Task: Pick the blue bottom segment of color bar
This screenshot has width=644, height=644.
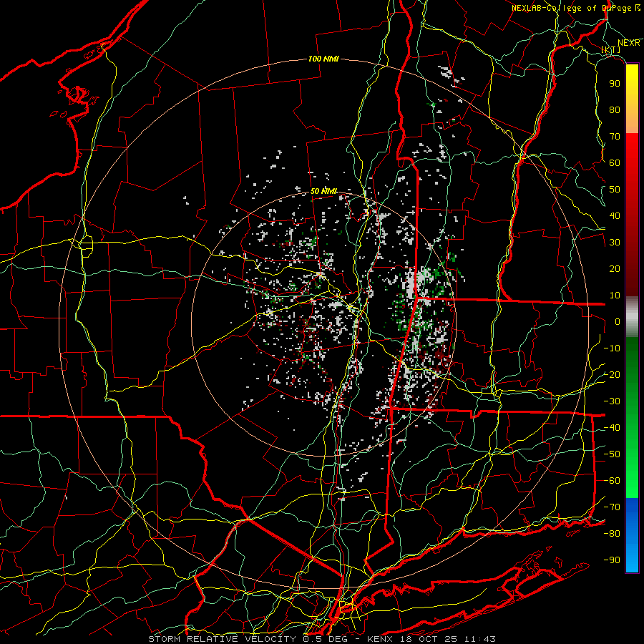Action: (632, 535)
